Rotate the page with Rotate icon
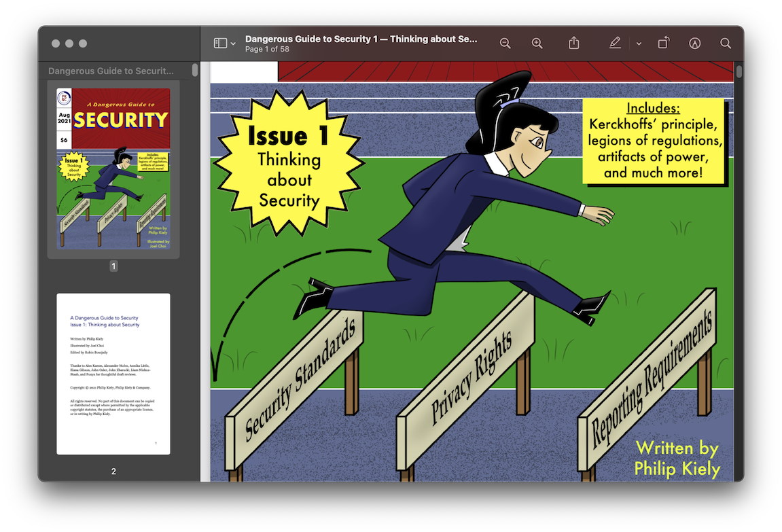The image size is (782, 532). point(663,43)
